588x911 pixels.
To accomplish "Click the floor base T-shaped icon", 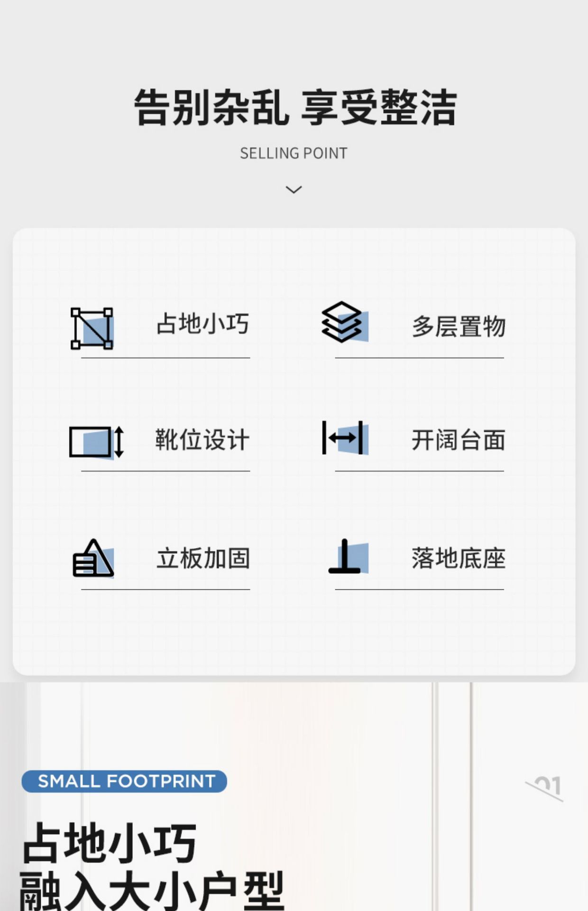I will [x=349, y=556].
